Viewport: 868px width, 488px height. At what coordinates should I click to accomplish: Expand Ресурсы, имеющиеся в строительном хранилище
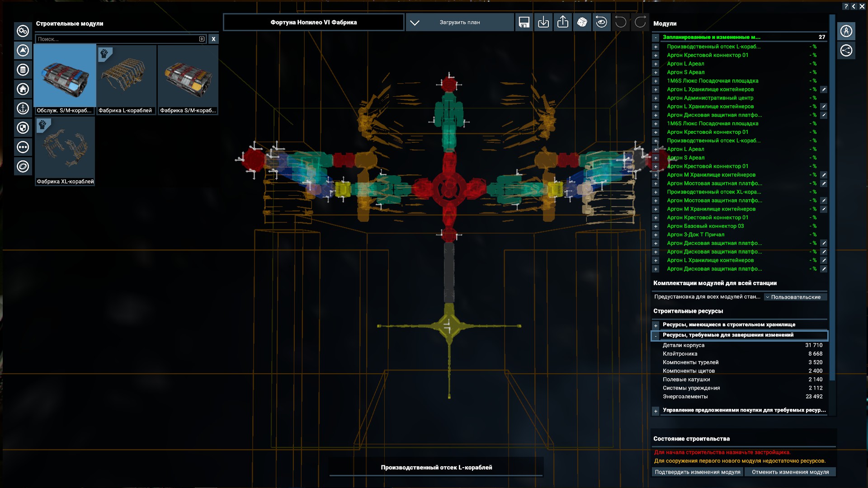coord(656,325)
